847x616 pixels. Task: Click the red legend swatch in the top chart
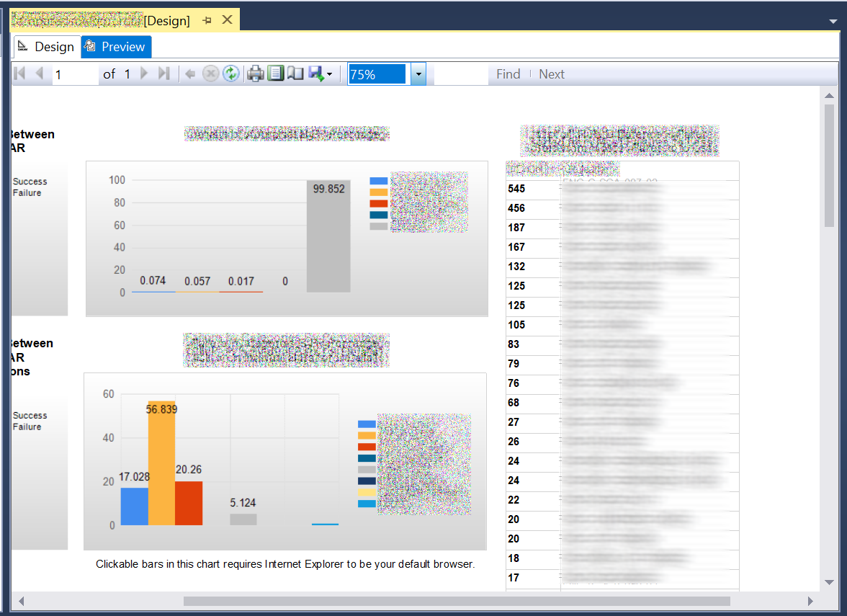379,204
